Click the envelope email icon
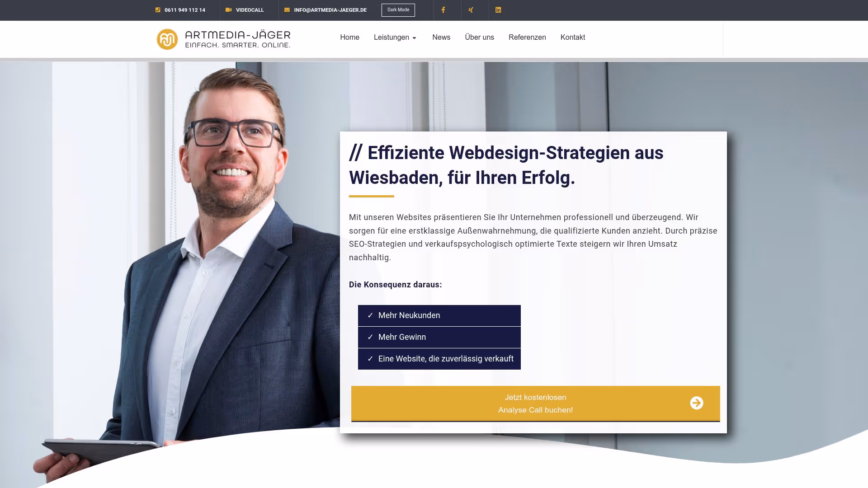 click(287, 10)
